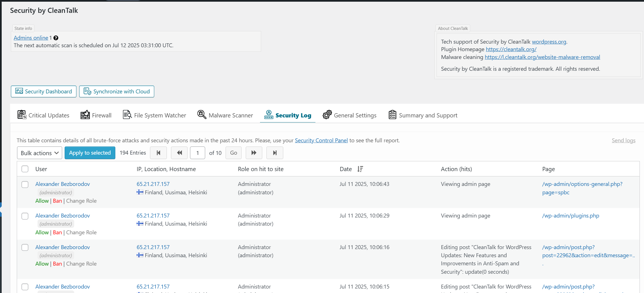Jump to last page of log entries

275,153
